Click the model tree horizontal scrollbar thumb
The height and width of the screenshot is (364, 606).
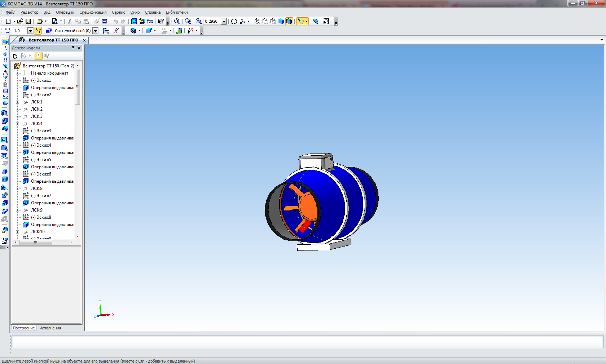click(36, 242)
